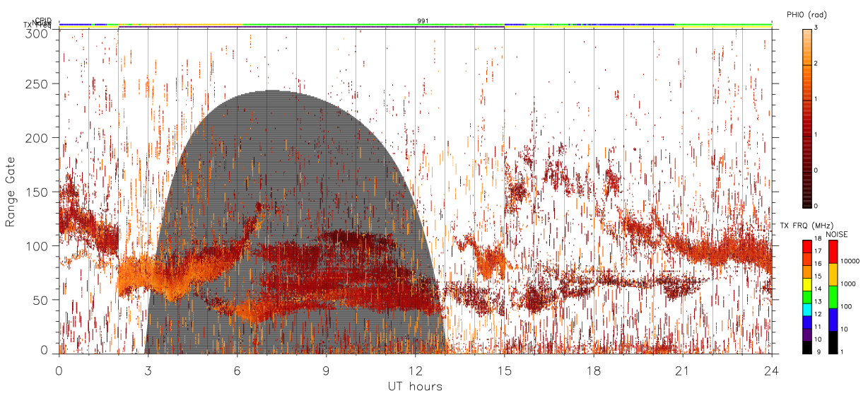Click the cyan 12–13 MHz TX FRQ swatch
868x401 pixels.
point(807,310)
